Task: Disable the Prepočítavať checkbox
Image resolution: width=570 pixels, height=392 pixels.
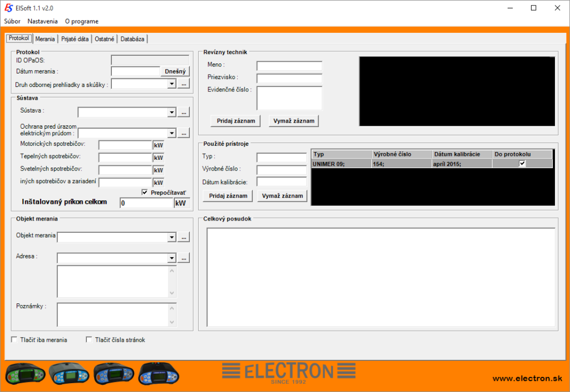Action: click(145, 192)
